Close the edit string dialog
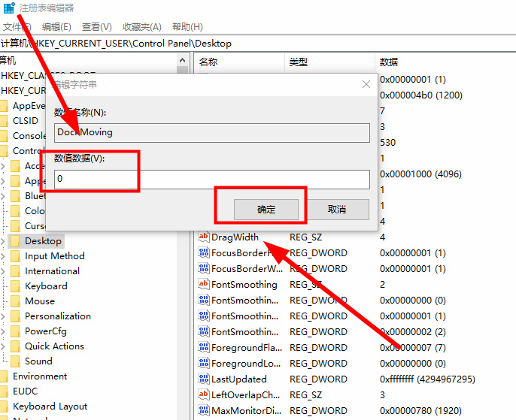516x420 pixels. click(366, 85)
